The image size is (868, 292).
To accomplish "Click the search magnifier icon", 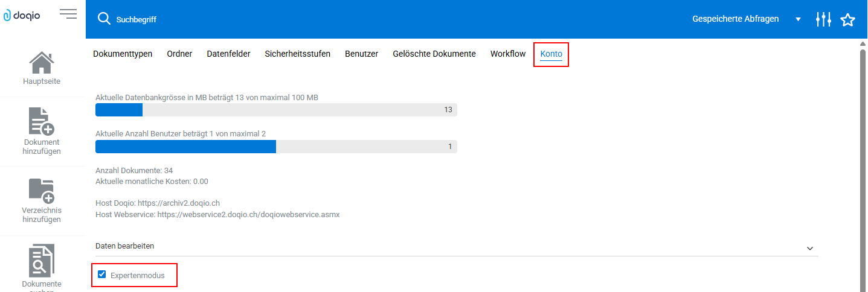I will coord(104,19).
